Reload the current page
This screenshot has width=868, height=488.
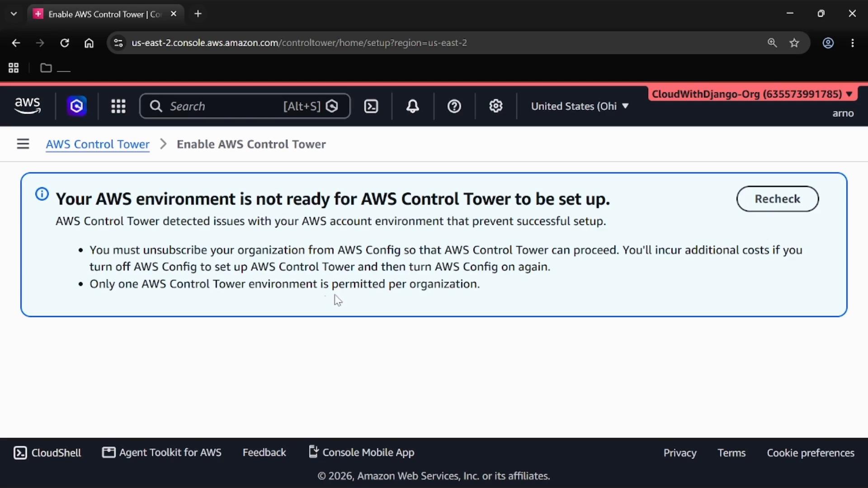coord(65,43)
